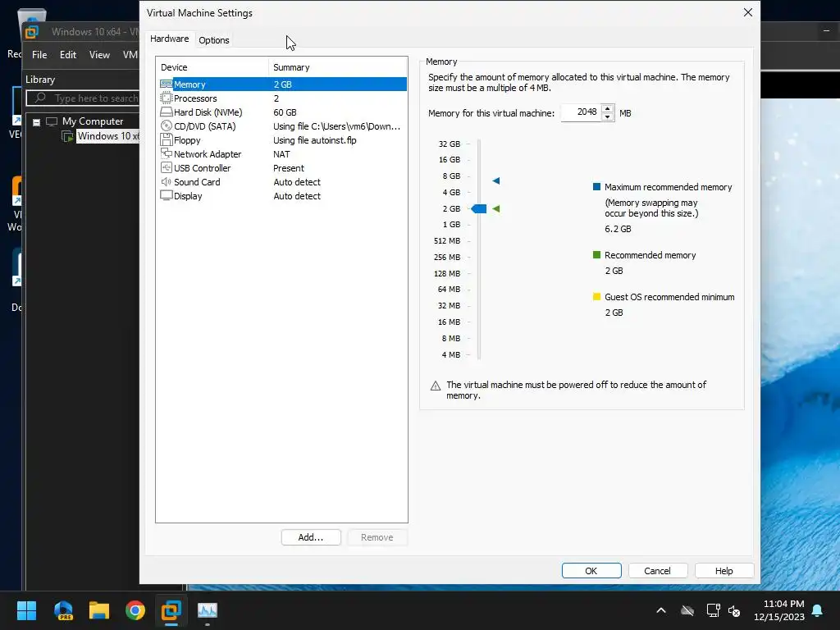Switch to the Hardware tab

click(169, 39)
